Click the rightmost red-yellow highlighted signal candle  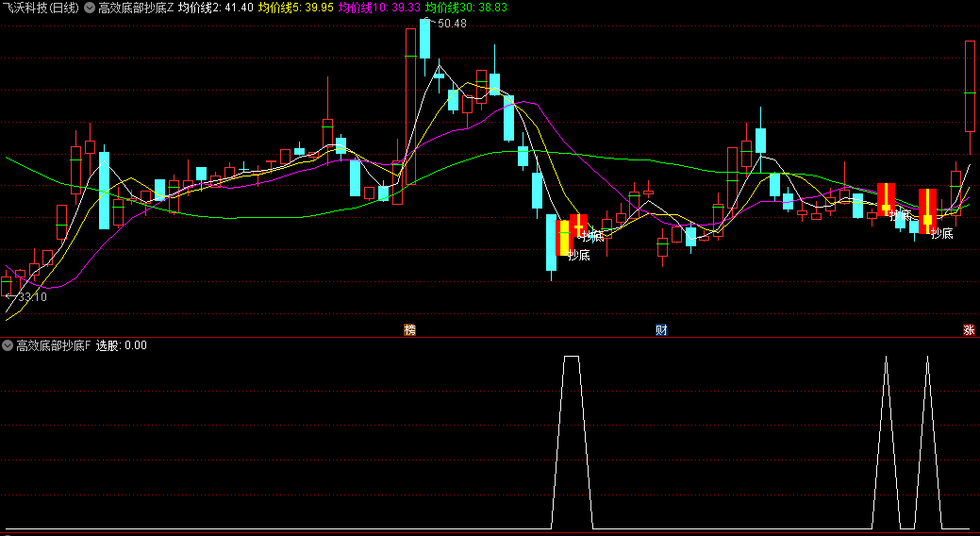click(927, 210)
